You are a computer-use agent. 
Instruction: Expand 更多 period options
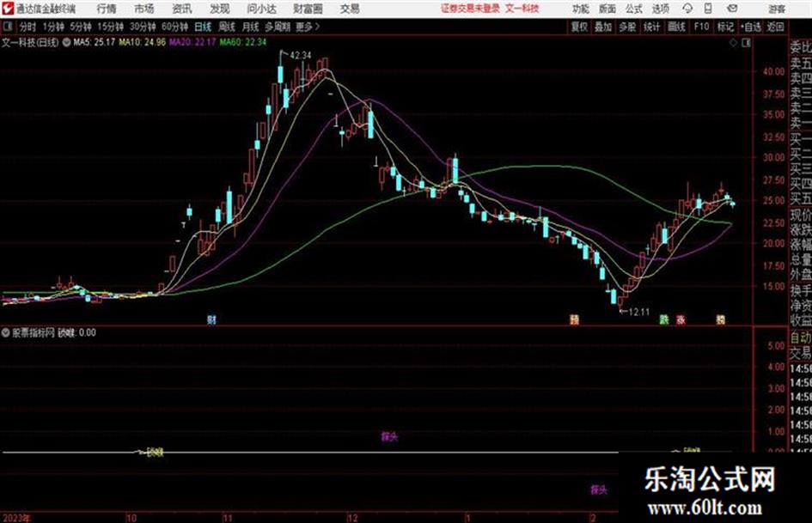(x=308, y=27)
